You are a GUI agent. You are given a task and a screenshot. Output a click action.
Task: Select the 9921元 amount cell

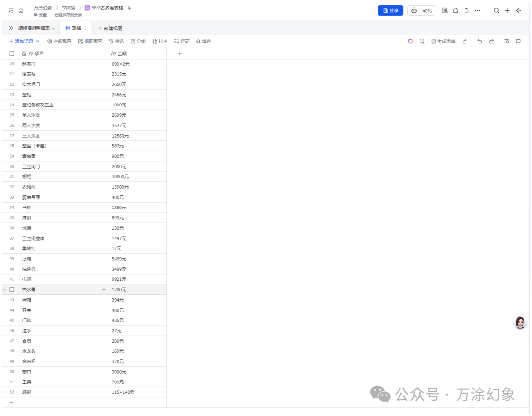[138, 279]
